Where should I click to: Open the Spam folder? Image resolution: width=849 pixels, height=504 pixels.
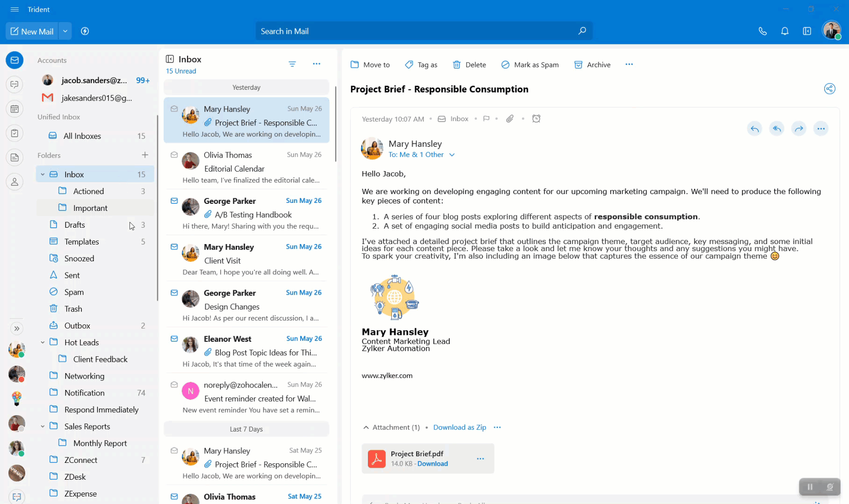(95, 292)
